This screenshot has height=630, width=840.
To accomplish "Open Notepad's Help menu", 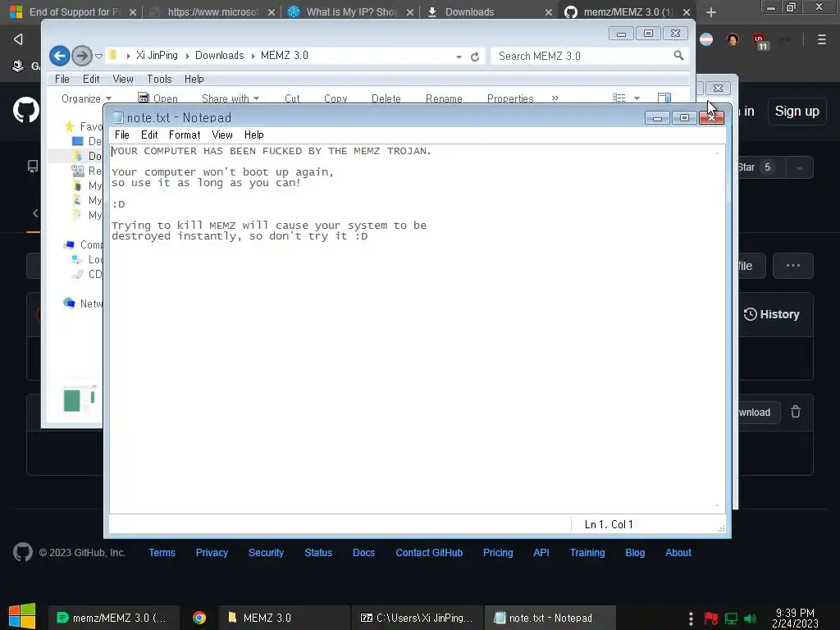I will tap(254, 135).
